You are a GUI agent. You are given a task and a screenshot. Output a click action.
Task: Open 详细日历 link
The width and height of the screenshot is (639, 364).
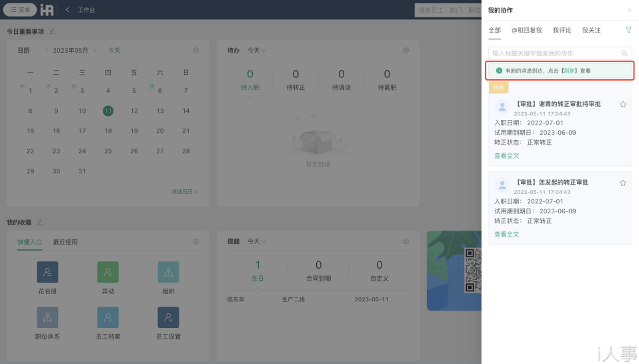[x=184, y=191]
